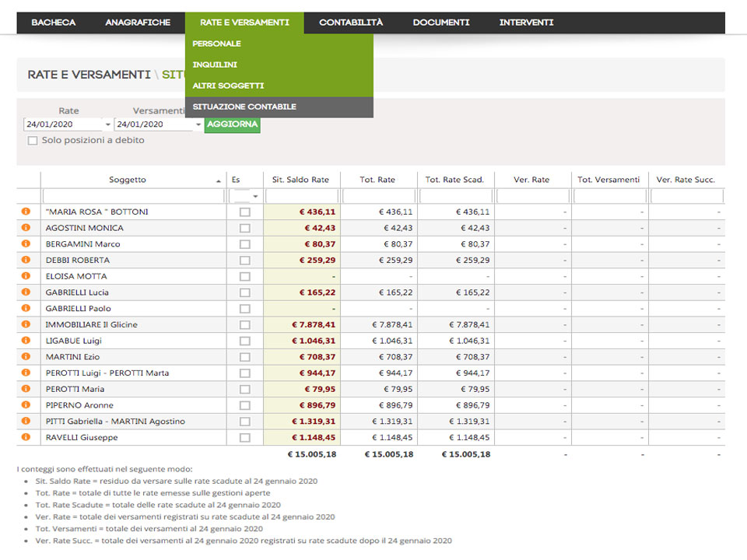Open the Versamenti date dropdown arrow

tap(198, 124)
